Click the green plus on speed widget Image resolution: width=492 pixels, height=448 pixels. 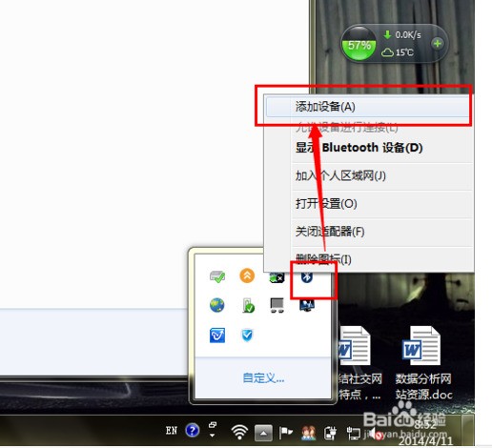pos(438,44)
